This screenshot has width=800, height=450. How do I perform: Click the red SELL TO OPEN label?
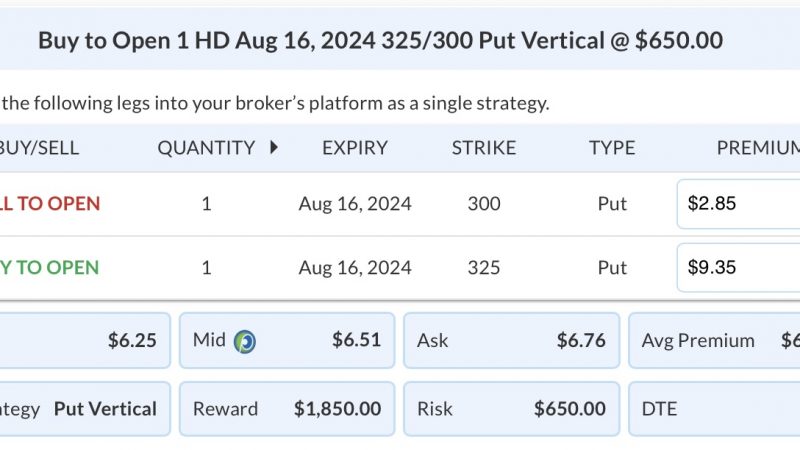click(x=50, y=204)
